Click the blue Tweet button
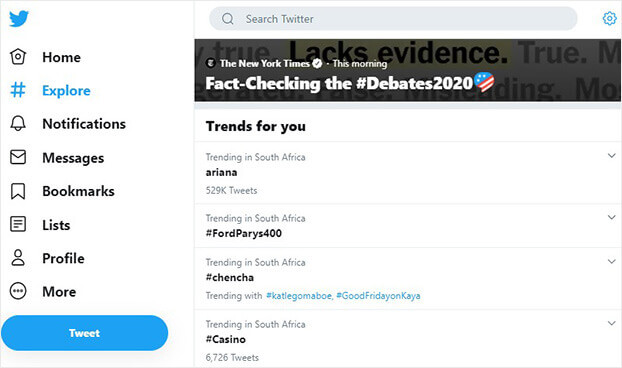This screenshot has width=622, height=368. click(x=84, y=333)
